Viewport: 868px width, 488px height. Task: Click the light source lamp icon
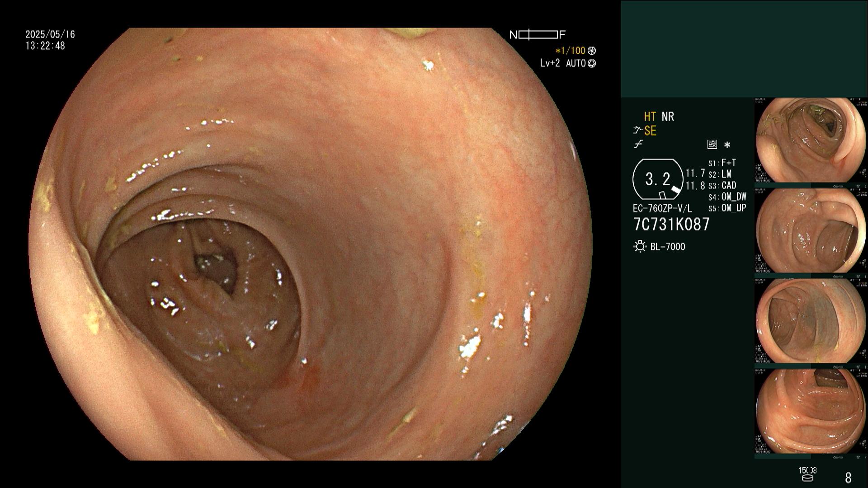tap(640, 247)
